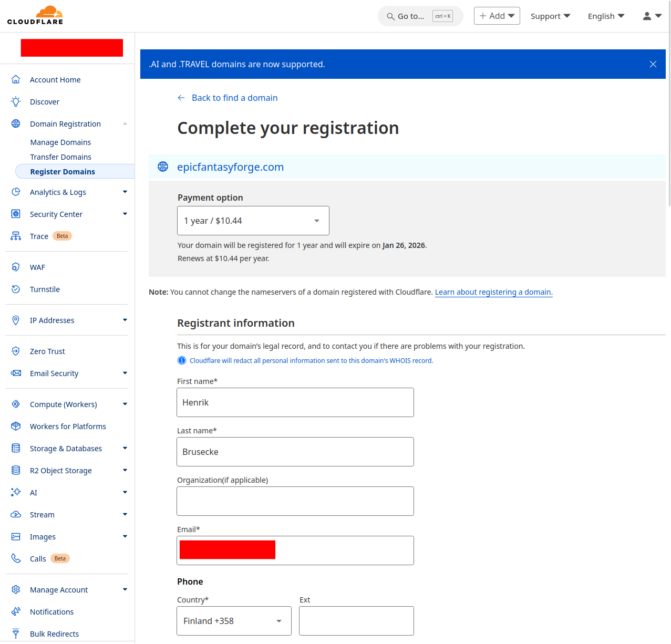The width and height of the screenshot is (671, 644).
Task: Open the phone Country dropdown
Action: [x=234, y=621]
